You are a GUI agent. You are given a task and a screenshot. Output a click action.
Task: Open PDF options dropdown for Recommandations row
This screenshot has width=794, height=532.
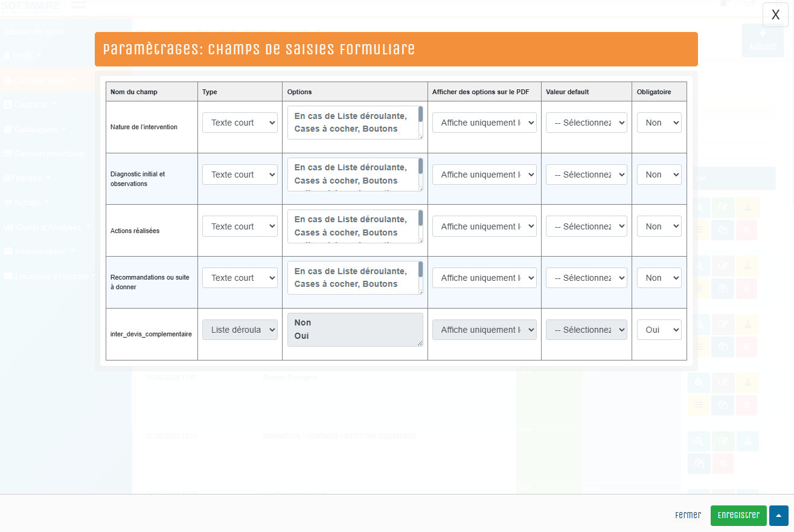tap(484, 278)
